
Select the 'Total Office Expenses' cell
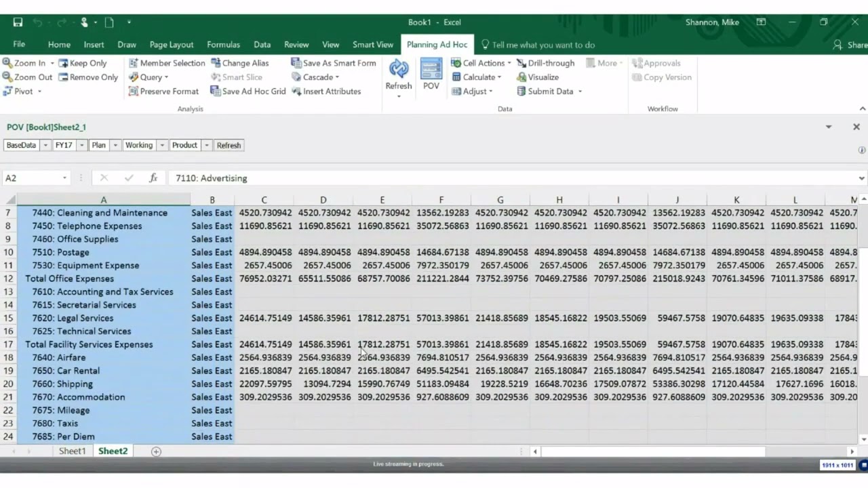[x=104, y=279]
